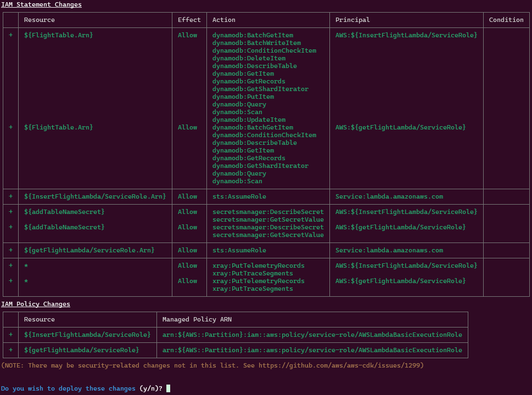Click first xray:PutTelemetryRecords action
The width and height of the screenshot is (532, 395).
[258, 266]
